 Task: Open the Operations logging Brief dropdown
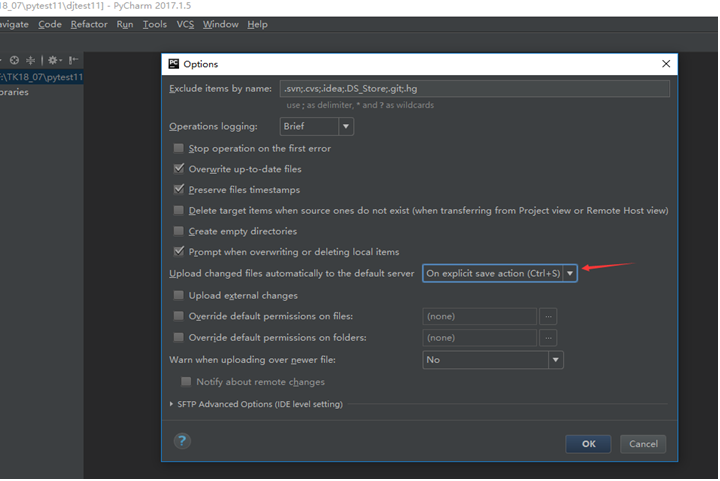click(316, 126)
